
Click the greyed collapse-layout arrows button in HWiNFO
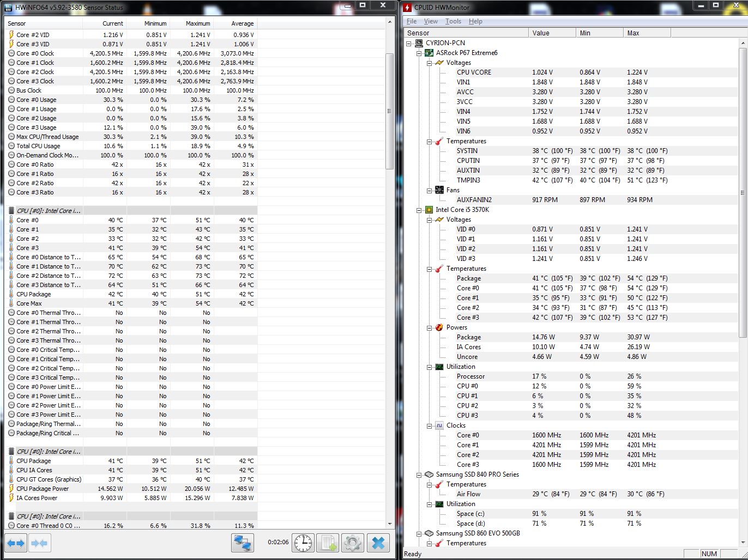[39, 543]
